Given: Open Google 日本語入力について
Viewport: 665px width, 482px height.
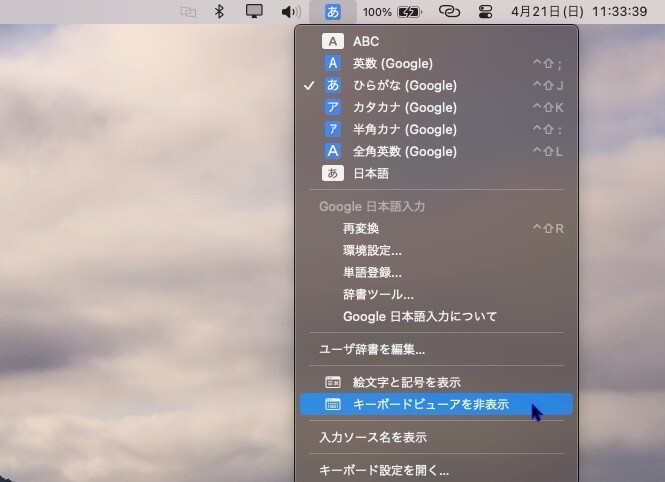Looking at the screenshot, I should coord(436,317).
